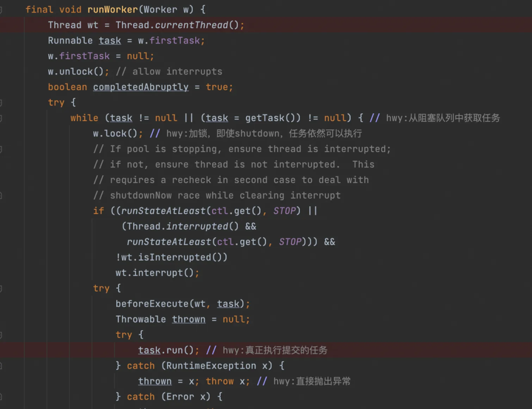Click 'catch (RuntimeException x)' clause
Image resolution: width=532 pixels, height=409 pixels.
[x=199, y=366]
